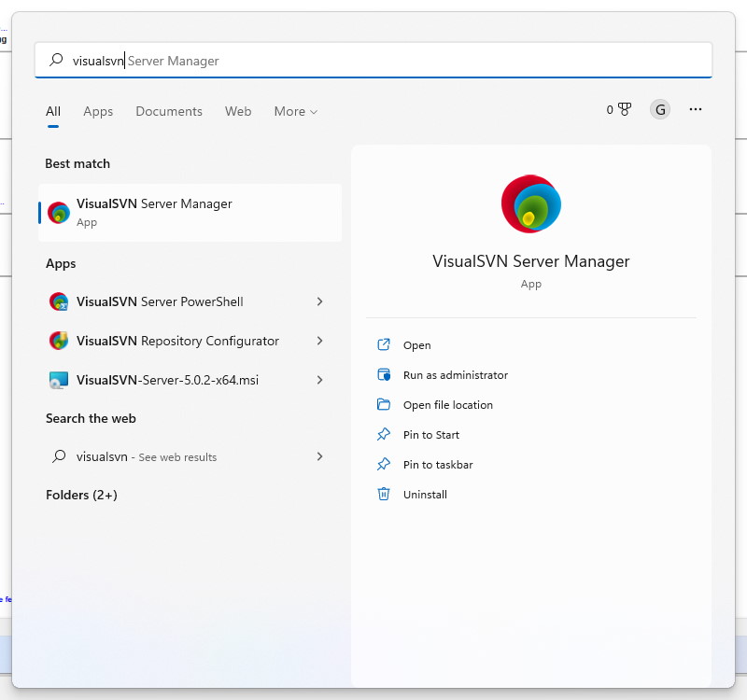Click the Run as administrator shield icon
This screenshot has height=700, width=747.
(383, 375)
